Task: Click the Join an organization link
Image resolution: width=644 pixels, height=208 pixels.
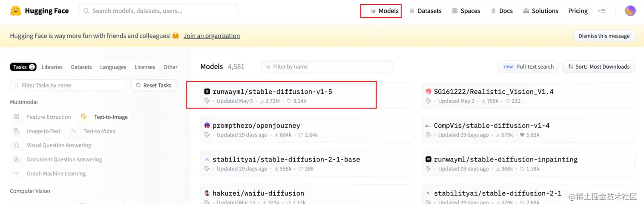Action: point(212,36)
